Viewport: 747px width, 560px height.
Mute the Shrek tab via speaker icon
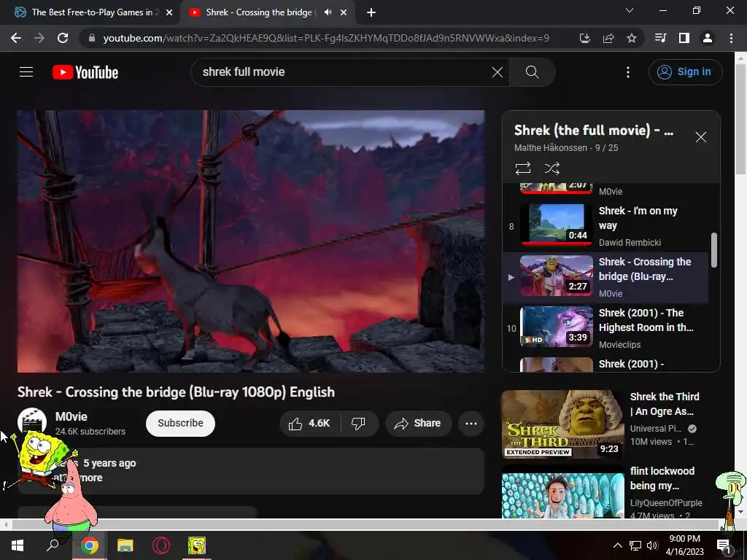[328, 12]
